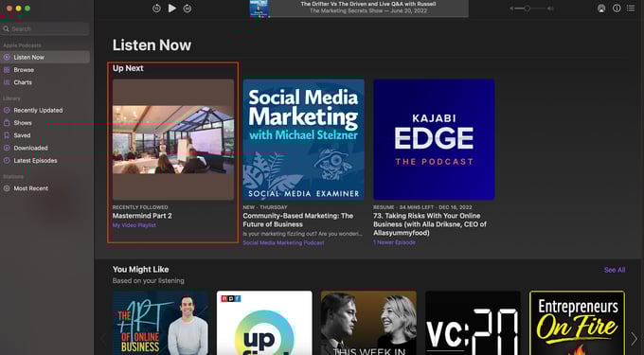This screenshot has height=355, width=644.
Task: Open the Social Media Marketing Podcast link
Action: (283, 242)
